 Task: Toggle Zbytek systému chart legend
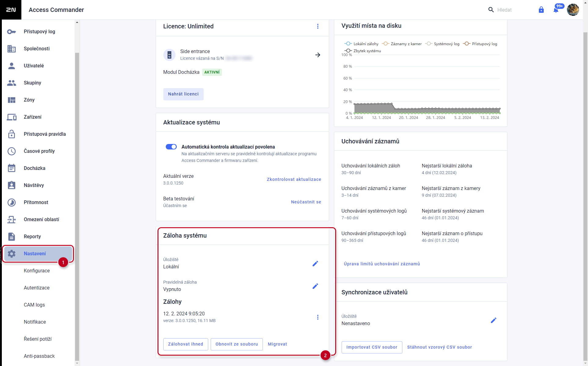click(x=363, y=51)
